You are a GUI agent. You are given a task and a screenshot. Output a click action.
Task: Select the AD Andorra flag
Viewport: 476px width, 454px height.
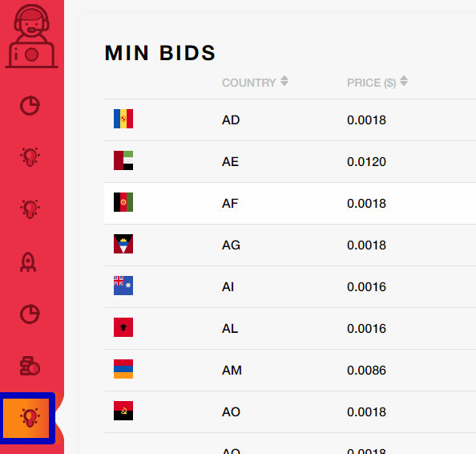point(123,119)
